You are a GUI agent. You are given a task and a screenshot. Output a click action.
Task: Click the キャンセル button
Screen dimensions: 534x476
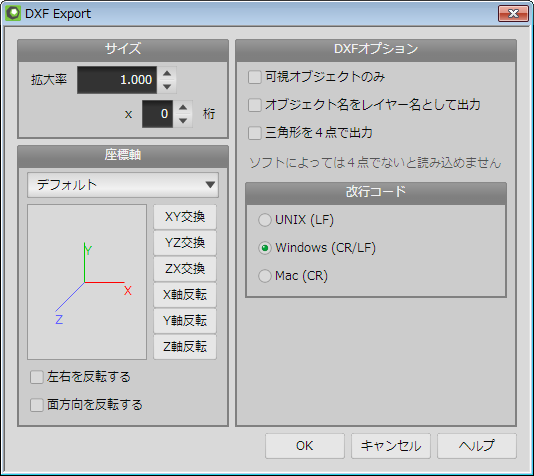pyautogui.click(x=391, y=446)
